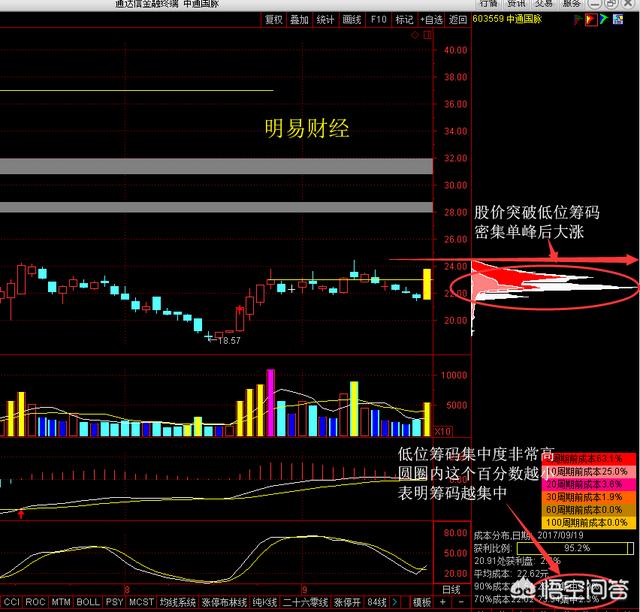The height and width of the screenshot is (612, 640).
Task: Click the 获利比例 95.2% progress bar
Action: point(576,548)
